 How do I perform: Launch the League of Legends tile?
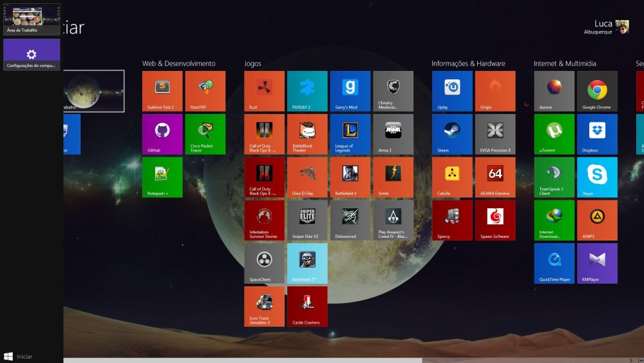pos(350,134)
